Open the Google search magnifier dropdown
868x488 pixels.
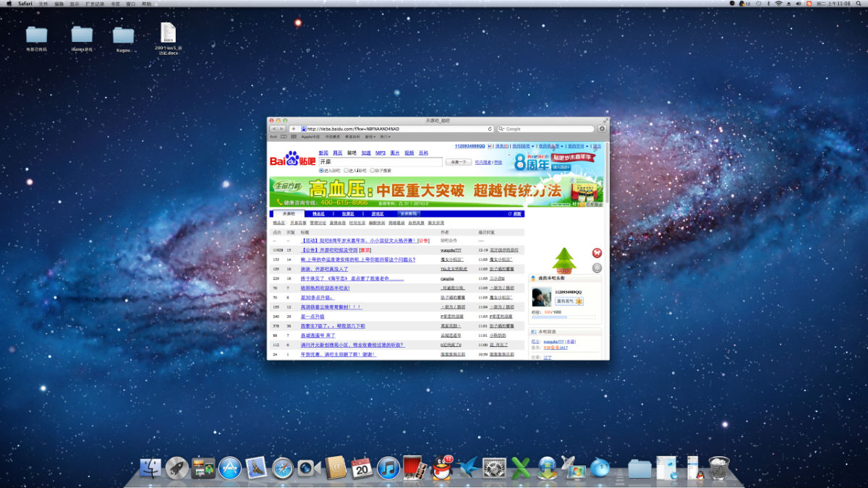click(x=501, y=129)
